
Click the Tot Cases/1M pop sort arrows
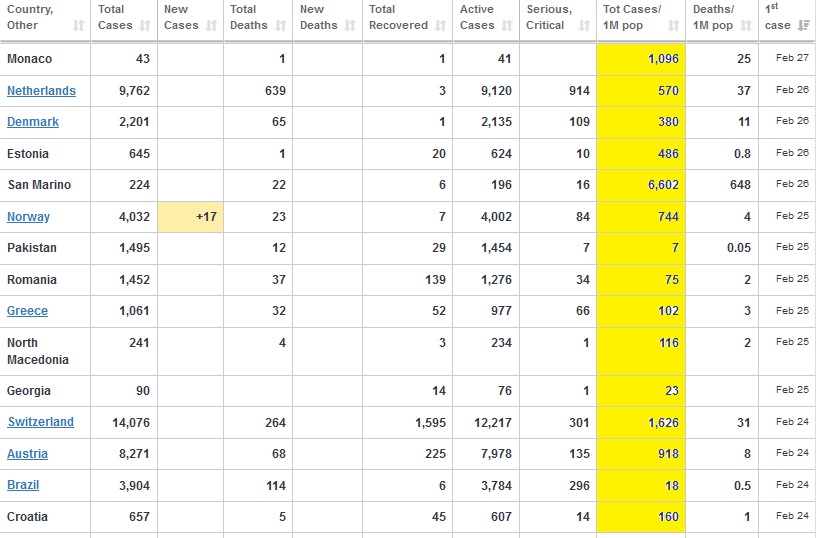coord(674,25)
